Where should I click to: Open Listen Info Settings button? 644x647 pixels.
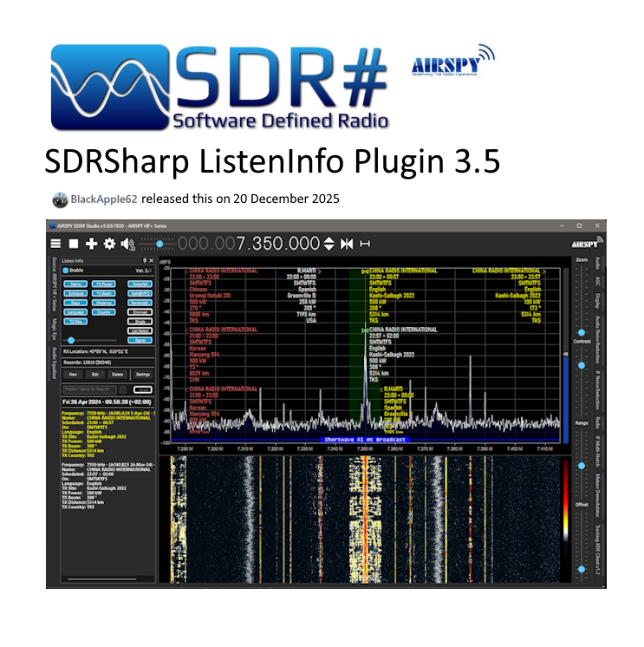click(143, 375)
